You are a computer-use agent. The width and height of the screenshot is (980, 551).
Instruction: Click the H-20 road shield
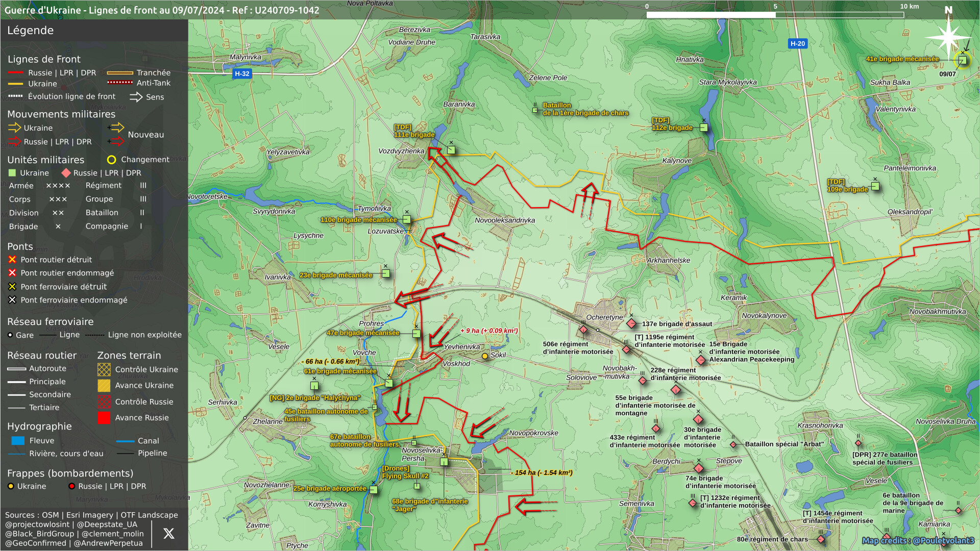(x=797, y=43)
